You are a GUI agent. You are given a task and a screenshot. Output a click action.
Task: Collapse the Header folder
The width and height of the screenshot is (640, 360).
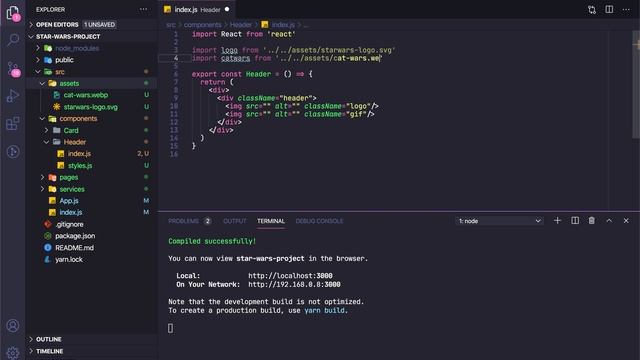(75, 142)
